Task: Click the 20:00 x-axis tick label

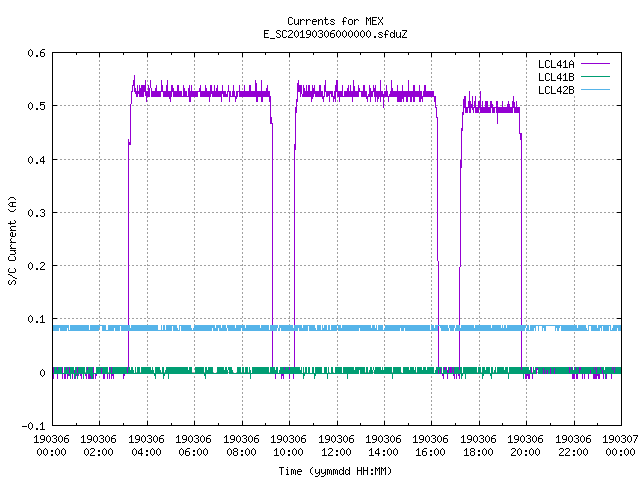Action: pos(525,452)
